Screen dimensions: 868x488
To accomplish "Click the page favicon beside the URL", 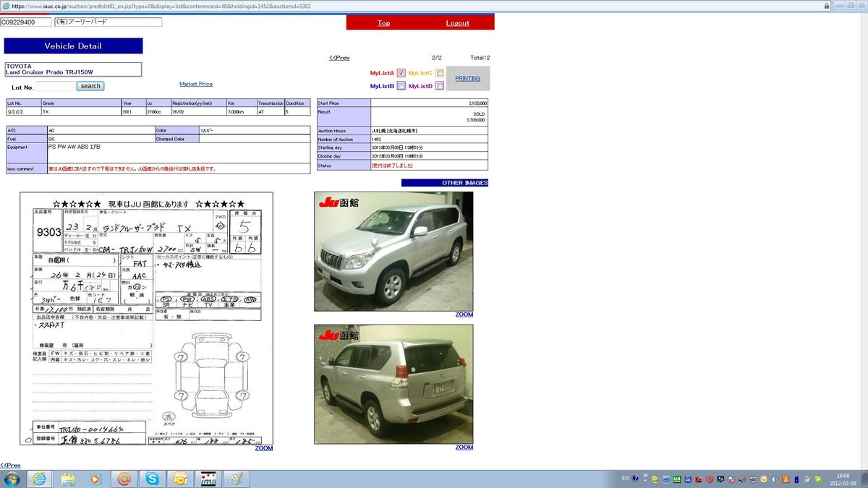I will pos(6,6).
